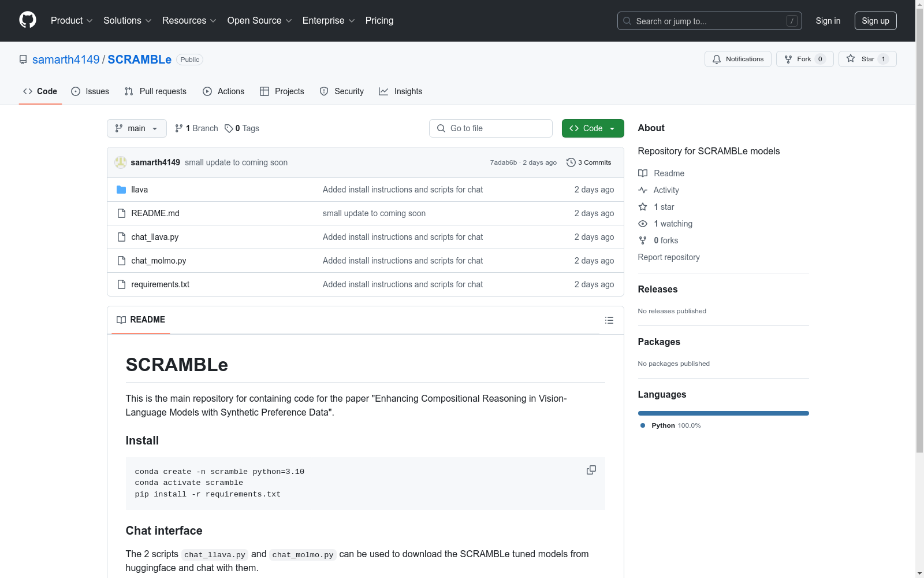
Task: Fork the repository with the Fork button
Action: [x=805, y=59]
